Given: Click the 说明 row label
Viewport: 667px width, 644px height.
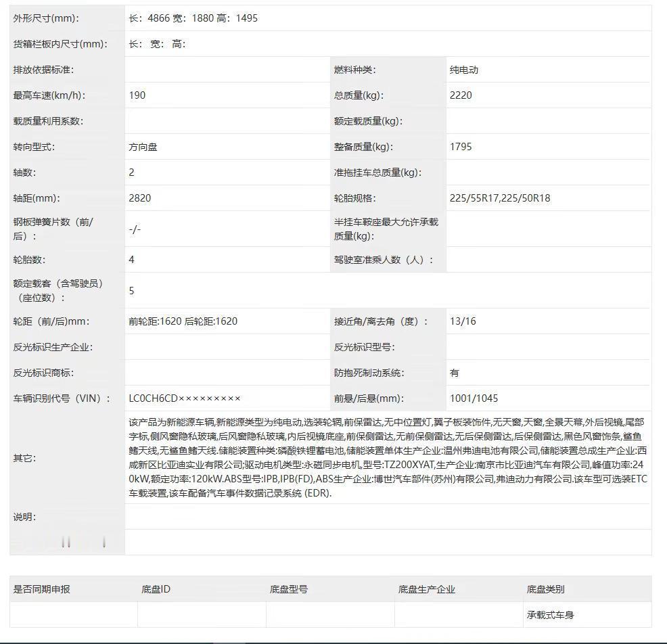Looking at the screenshot, I should 24,517.
